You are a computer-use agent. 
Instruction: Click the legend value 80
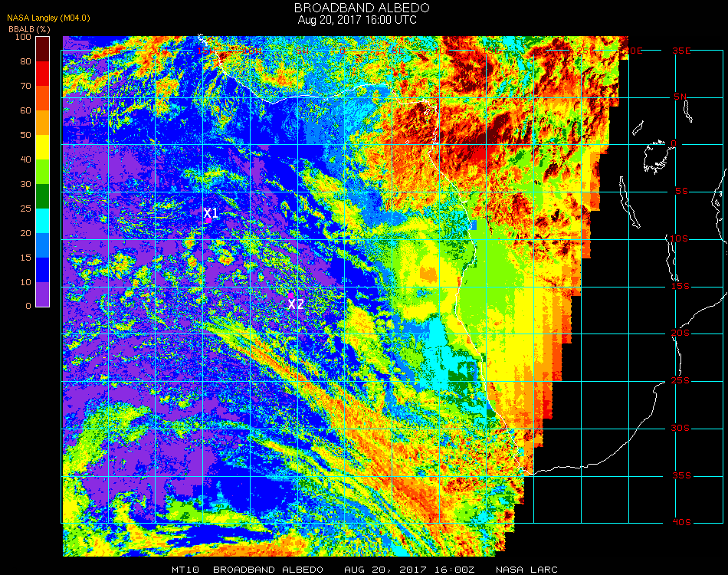tap(25, 61)
